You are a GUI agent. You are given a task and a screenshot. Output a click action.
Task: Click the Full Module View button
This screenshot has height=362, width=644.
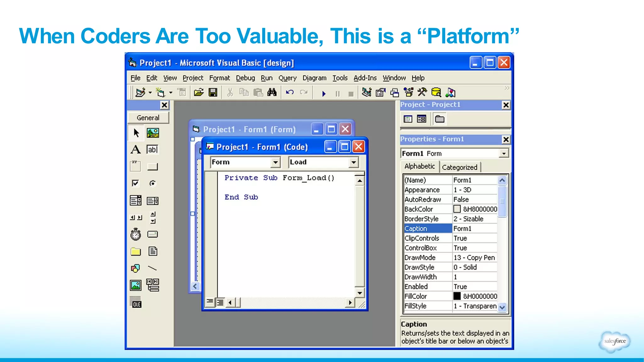(x=220, y=302)
